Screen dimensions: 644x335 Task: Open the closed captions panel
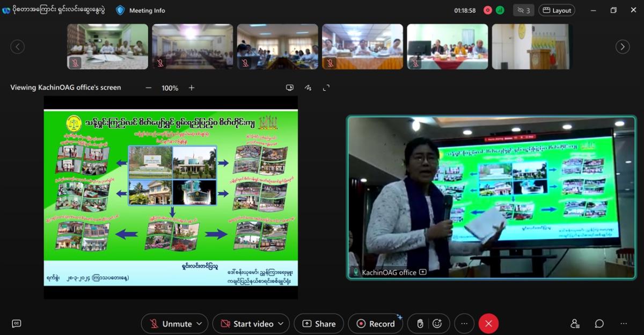(x=17, y=323)
